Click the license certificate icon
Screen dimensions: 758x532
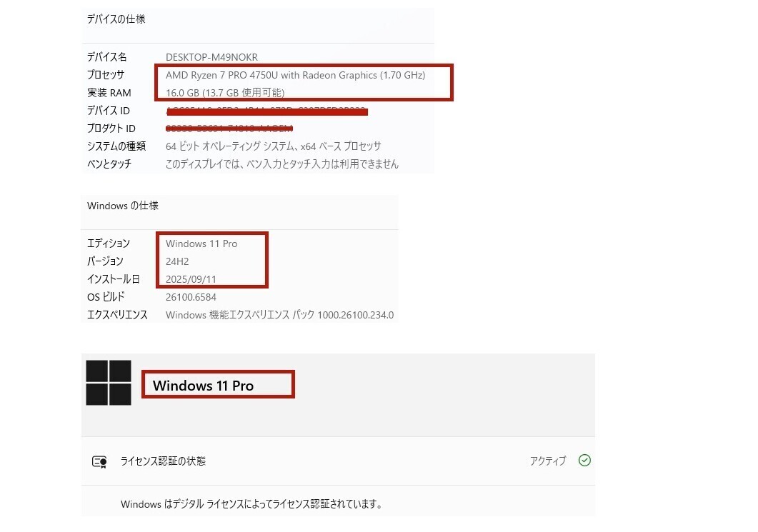tap(99, 461)
